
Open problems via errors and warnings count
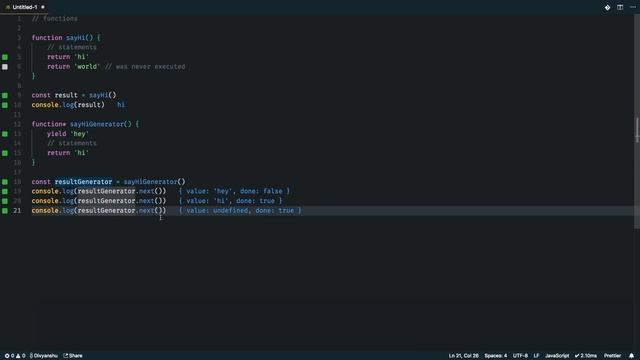coord(15,356)
